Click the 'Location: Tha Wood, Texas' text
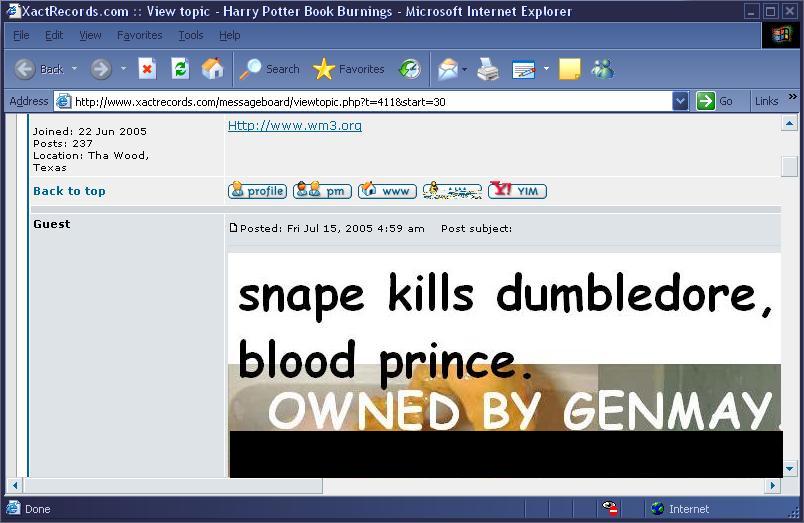Image resolution: width=804 pixels, height=523 pixels. point(91,162)
